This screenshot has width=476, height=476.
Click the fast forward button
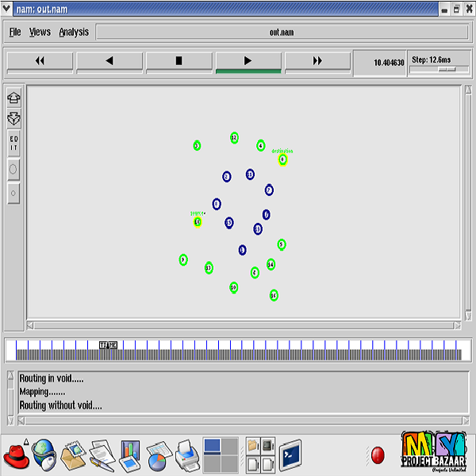coord(317,61)
